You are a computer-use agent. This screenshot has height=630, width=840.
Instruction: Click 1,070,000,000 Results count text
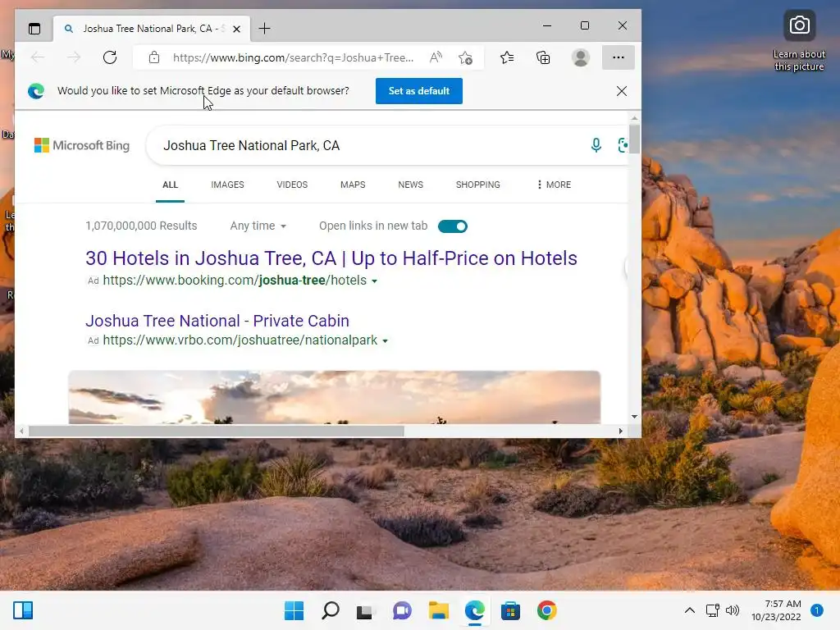coord(141,226)
